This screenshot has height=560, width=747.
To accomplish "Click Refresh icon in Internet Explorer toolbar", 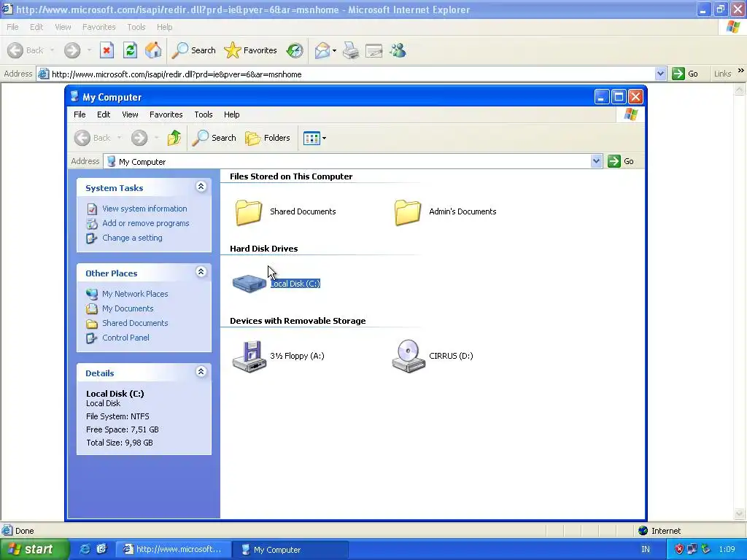I will [130, 50].
